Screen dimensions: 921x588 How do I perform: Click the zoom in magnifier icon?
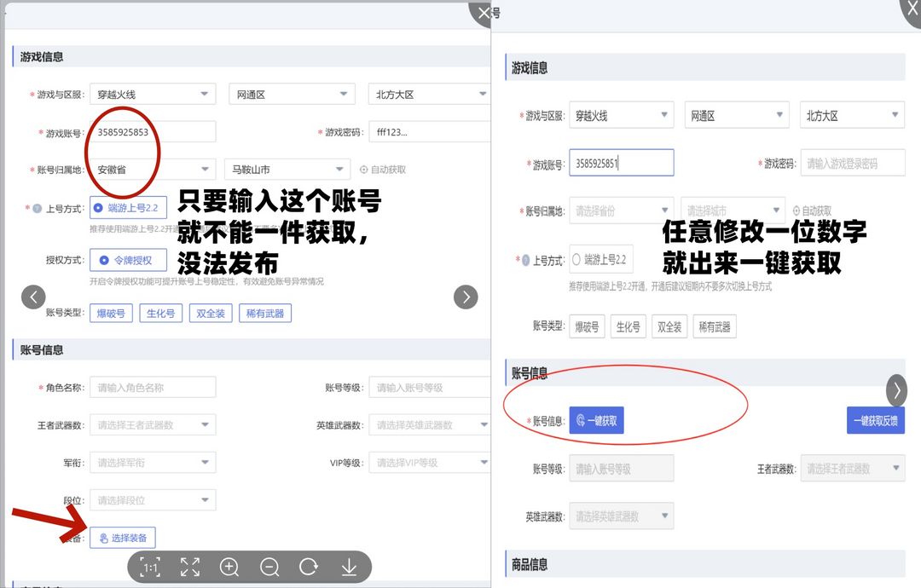click(x=229, y=568)
